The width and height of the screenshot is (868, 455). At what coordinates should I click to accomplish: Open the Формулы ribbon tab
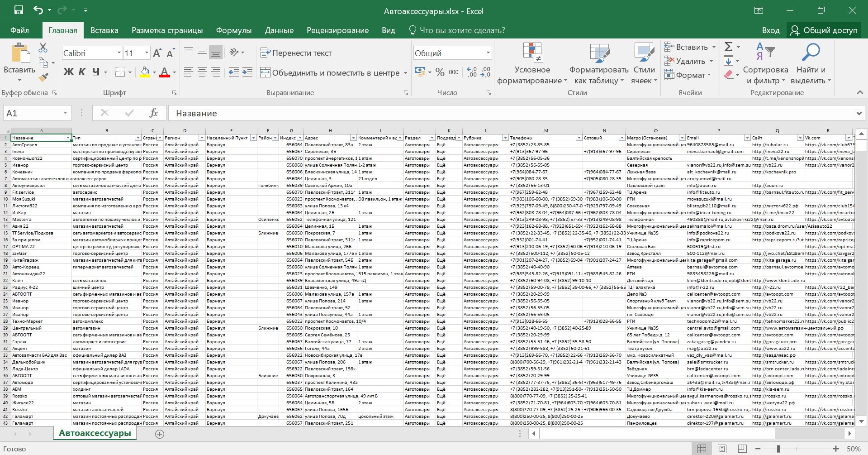click(233, 30)
